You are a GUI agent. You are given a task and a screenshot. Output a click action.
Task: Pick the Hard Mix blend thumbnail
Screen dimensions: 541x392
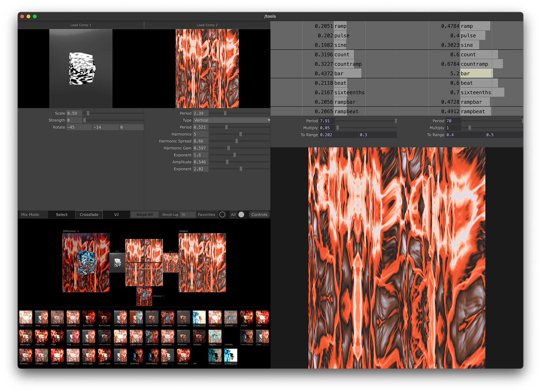(x=41, y=336)
